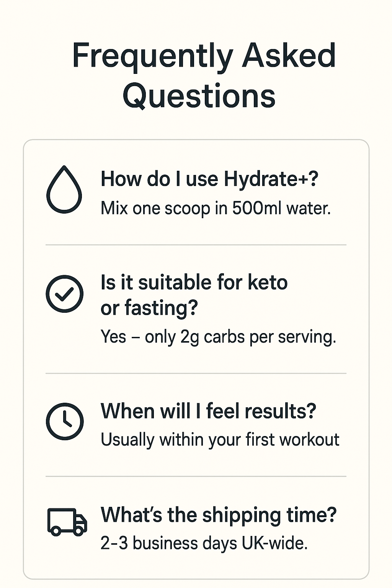
Task: Open the 'What's the shipping time?' question
Action: click(x=218, y=514)
